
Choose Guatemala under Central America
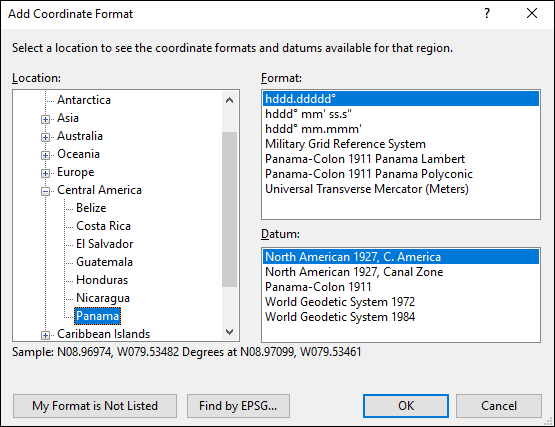pos(104,262)
